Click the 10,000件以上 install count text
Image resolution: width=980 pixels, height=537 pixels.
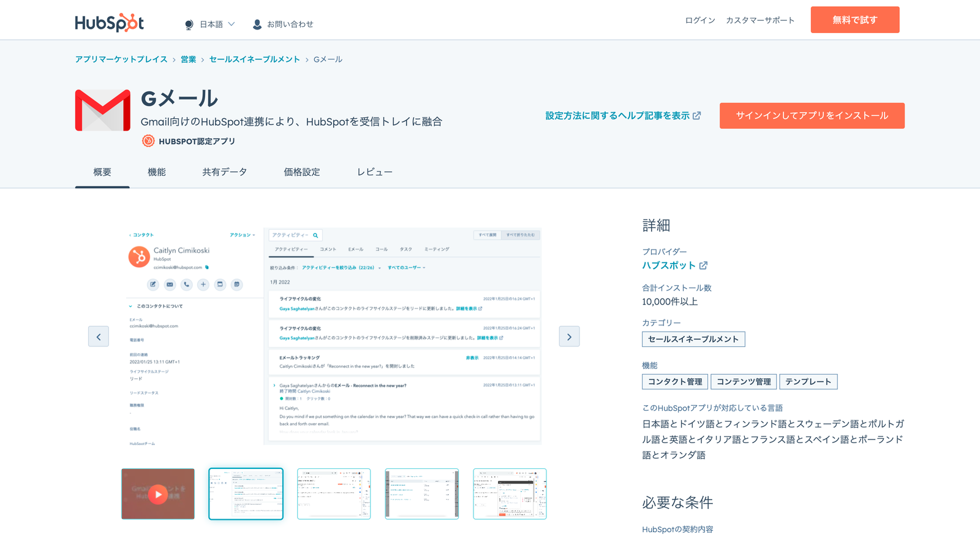(670, 302)
